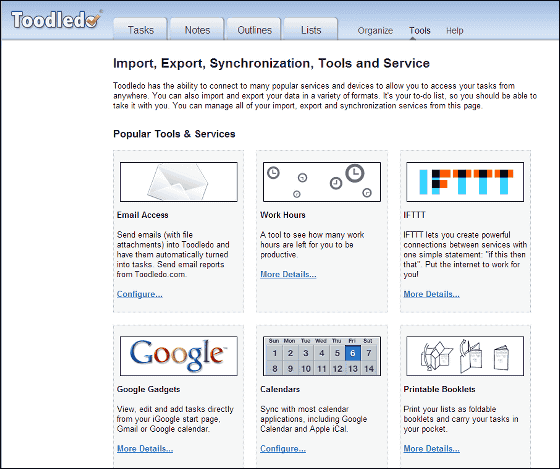Open the Help menu
Viewport: 560px width, 469px height.
point(455,31)
